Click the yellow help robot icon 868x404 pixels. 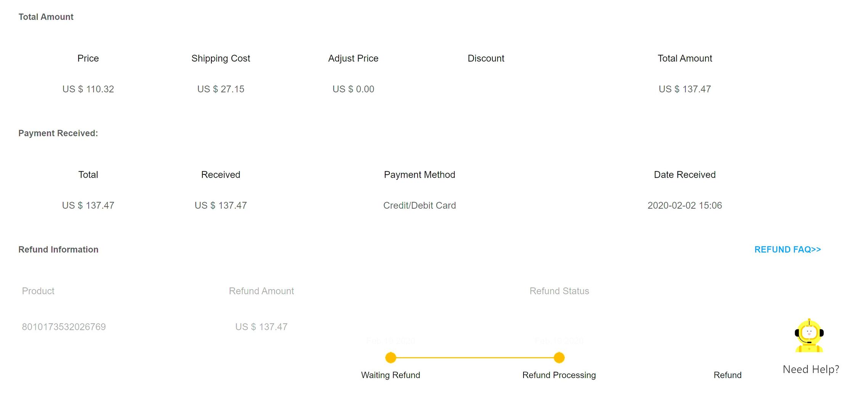tap(809, 336)
